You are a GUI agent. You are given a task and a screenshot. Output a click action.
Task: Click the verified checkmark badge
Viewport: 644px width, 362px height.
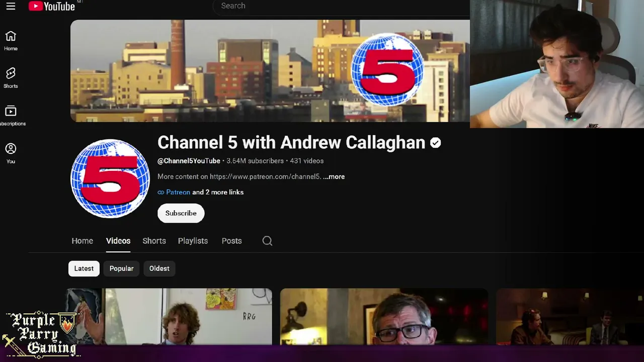pos(436,143)
